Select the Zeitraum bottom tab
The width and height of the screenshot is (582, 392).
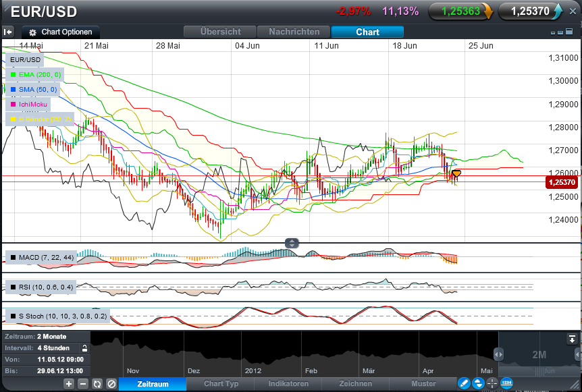153,384
